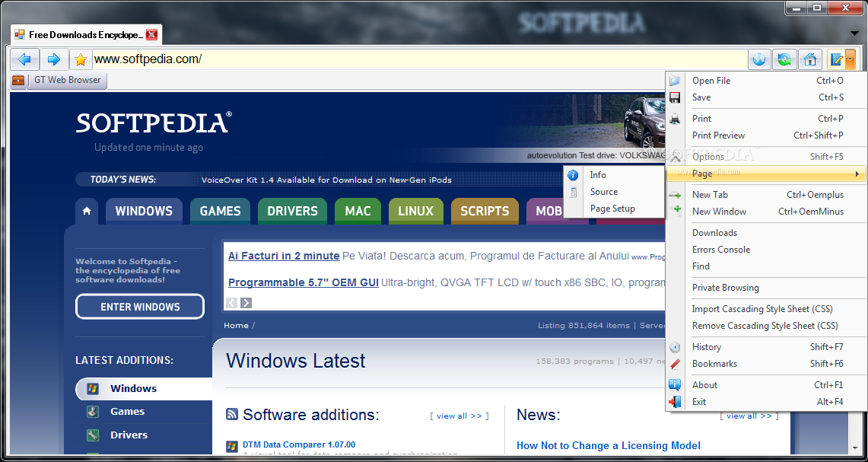The height and width of the screenshot is (462, 868).
Task: Select Print Preview menu entry
Action: [x=766, y=135]
